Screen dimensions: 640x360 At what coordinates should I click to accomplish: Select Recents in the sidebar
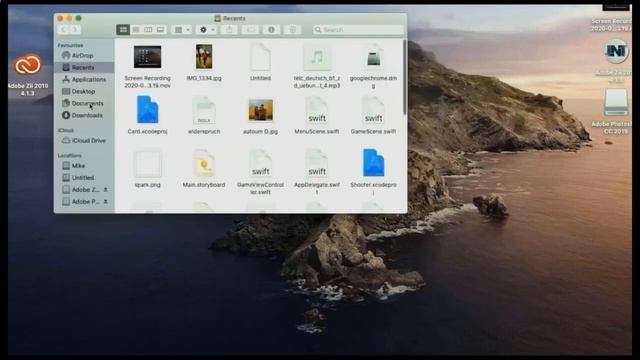pos(84,67)
